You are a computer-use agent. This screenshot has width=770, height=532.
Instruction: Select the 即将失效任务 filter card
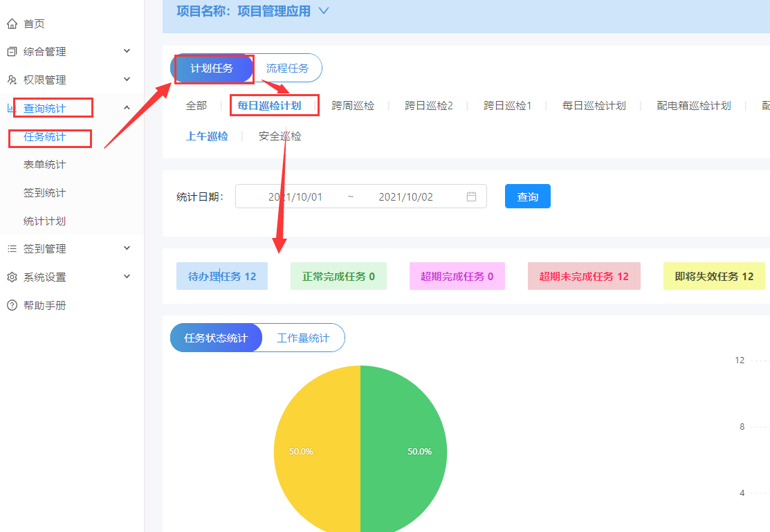tap(714, 275)
